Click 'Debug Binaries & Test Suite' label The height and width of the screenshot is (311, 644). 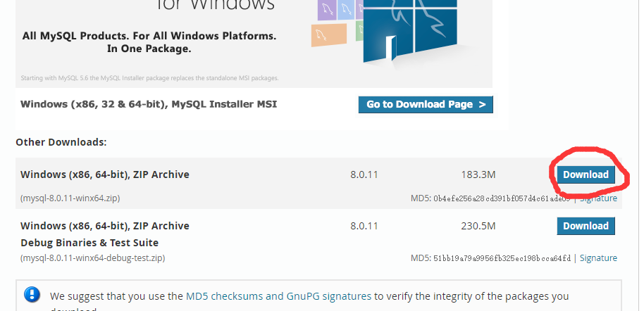pos(89,243)
